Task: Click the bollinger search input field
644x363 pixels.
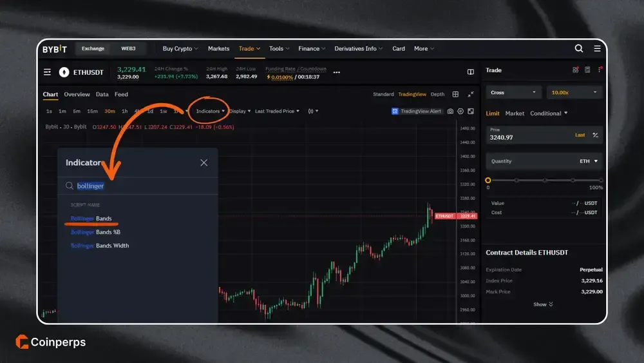Action: click(138, 186)
